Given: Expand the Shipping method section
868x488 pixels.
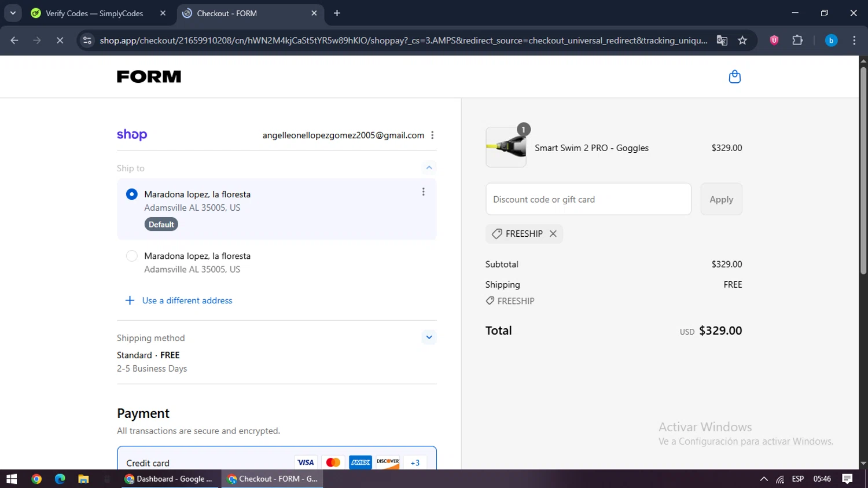Looking at the screenshot, I should pyautogui.click(x=429, y=337).
